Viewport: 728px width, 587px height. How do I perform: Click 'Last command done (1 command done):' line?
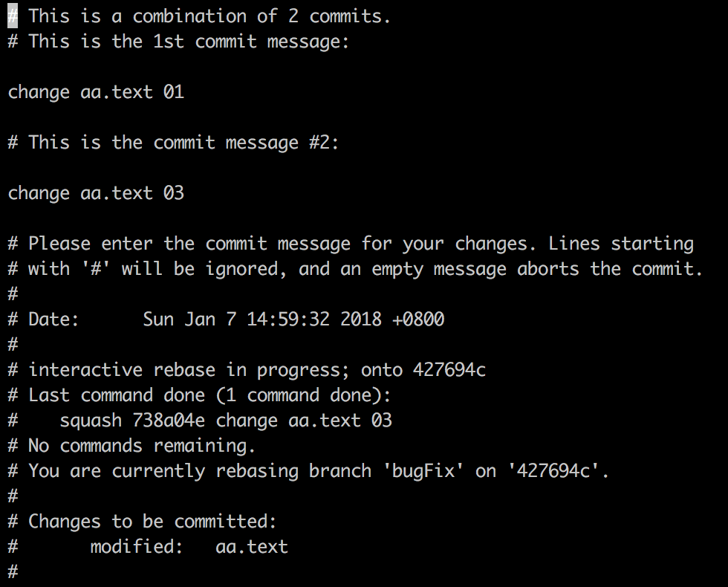click(x=199, y=395)
